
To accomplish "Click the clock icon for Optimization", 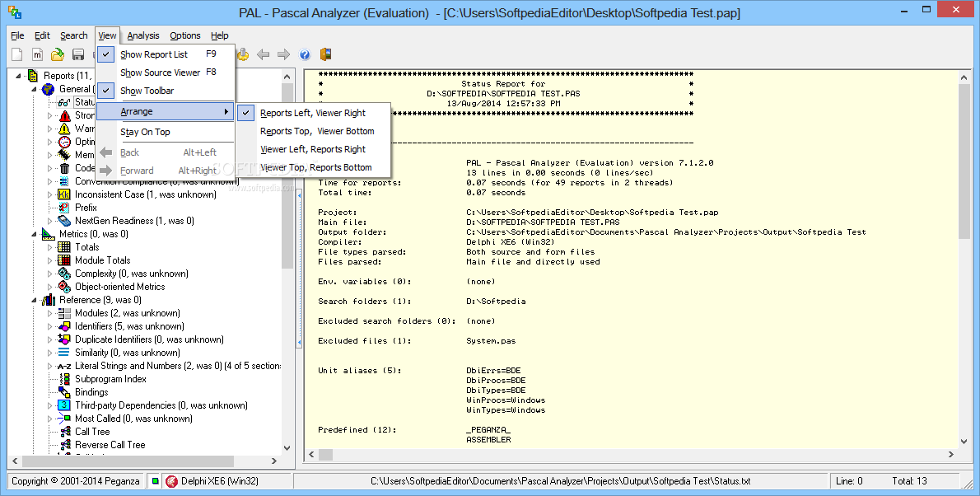I will (x=65, y=142).
